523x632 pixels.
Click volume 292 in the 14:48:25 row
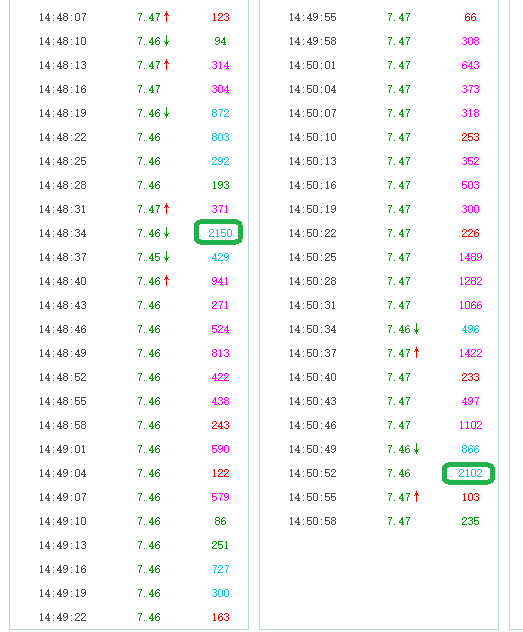220,161
